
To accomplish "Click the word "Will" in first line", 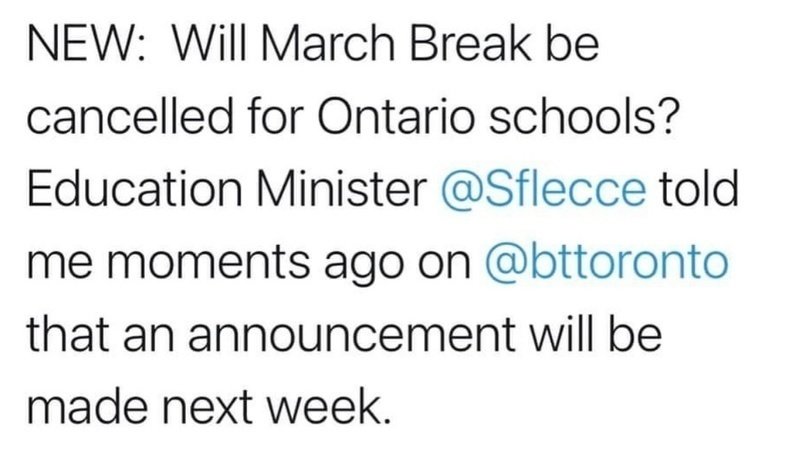I will click(210, 43).
